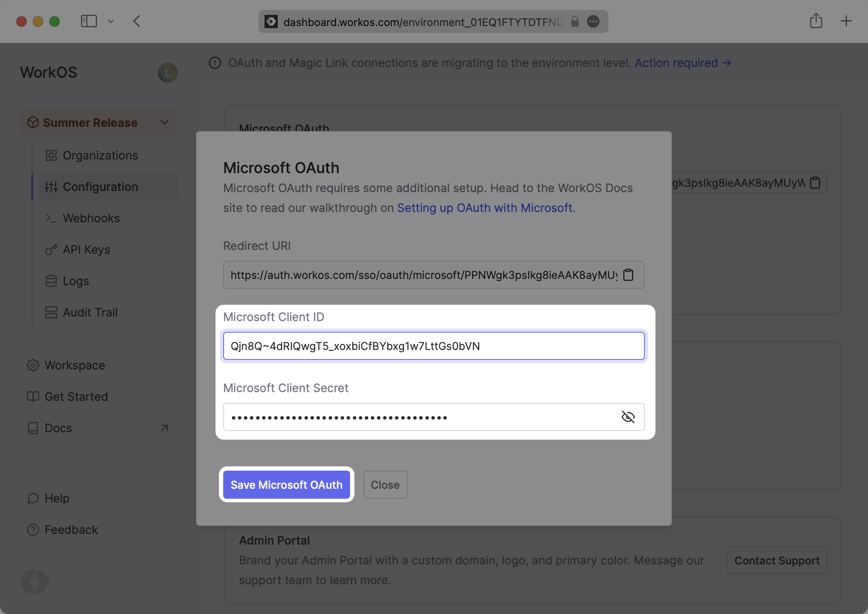Copy the Redirect URI with clipboard icon
Screen dimensions: 868x614
(628, 275)
